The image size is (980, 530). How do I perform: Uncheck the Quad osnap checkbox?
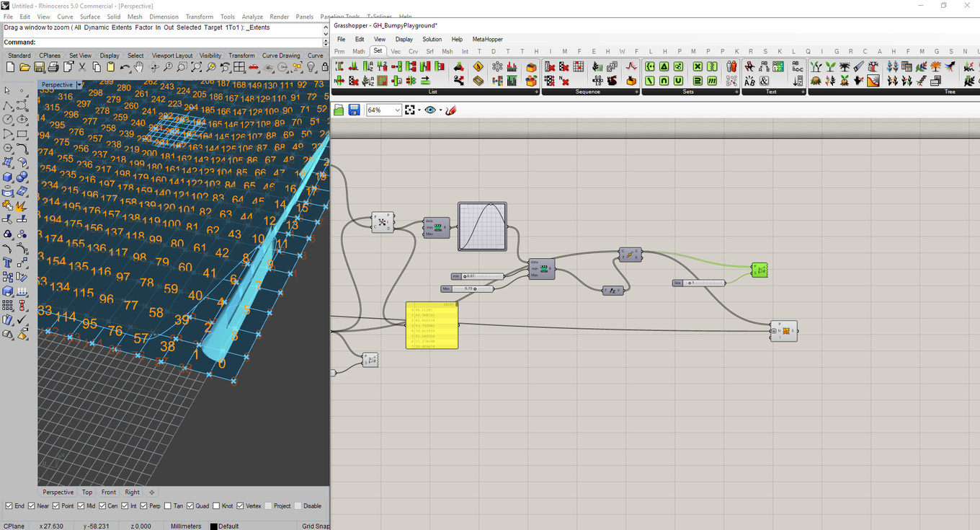pos(191,505)
